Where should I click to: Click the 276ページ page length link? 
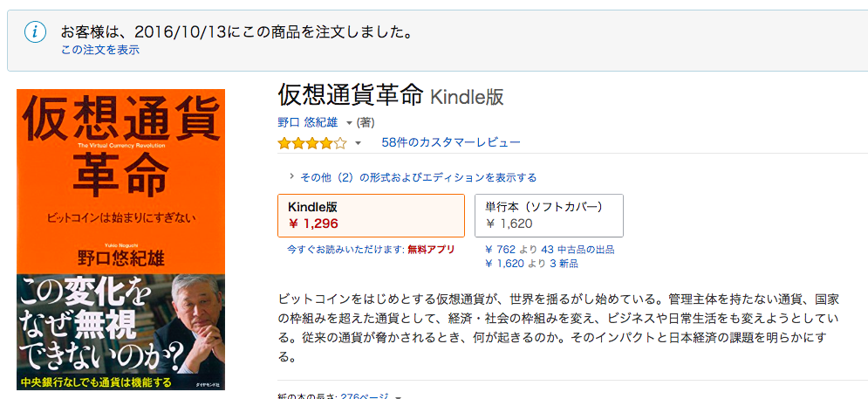coord(365,395)
